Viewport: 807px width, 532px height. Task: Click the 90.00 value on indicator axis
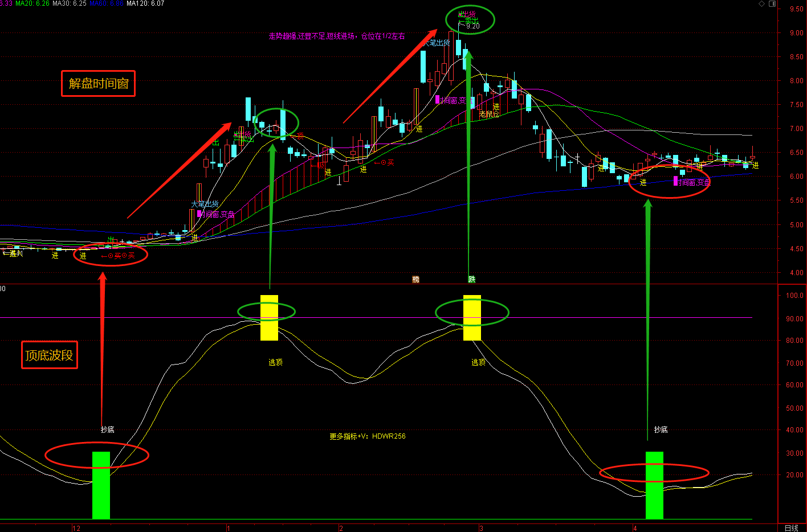tap(795, 319)
